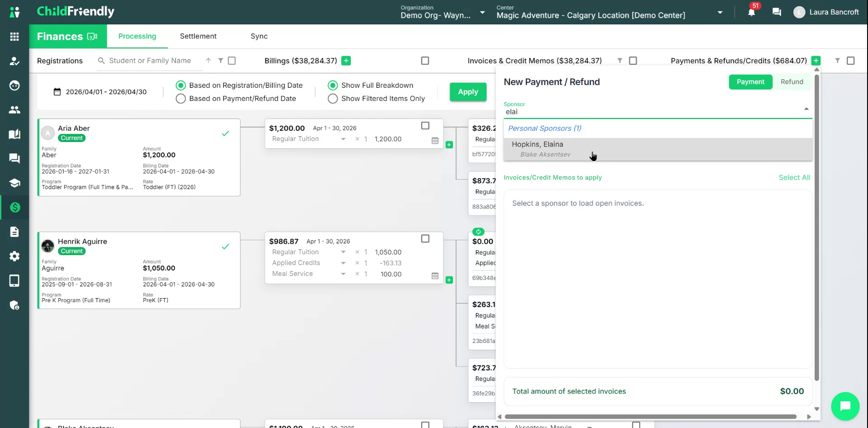
Task: Open the apps grid menu in sidebar
Action: click(14, 37)
